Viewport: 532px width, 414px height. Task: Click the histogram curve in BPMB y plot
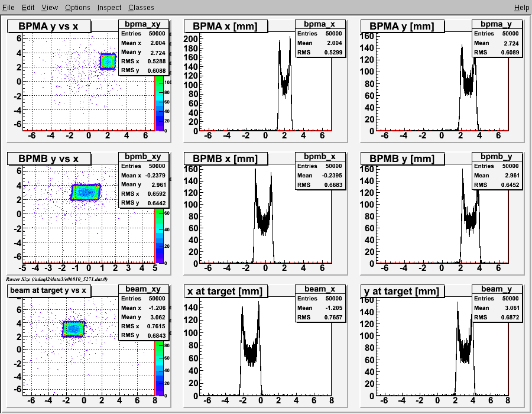471,217
